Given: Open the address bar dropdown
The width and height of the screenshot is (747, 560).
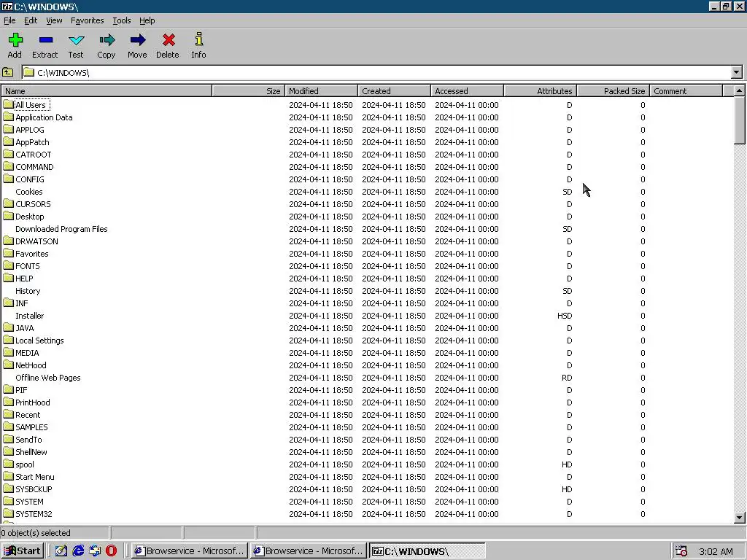Looking at the screenshot, I should [x=737, y=72].
